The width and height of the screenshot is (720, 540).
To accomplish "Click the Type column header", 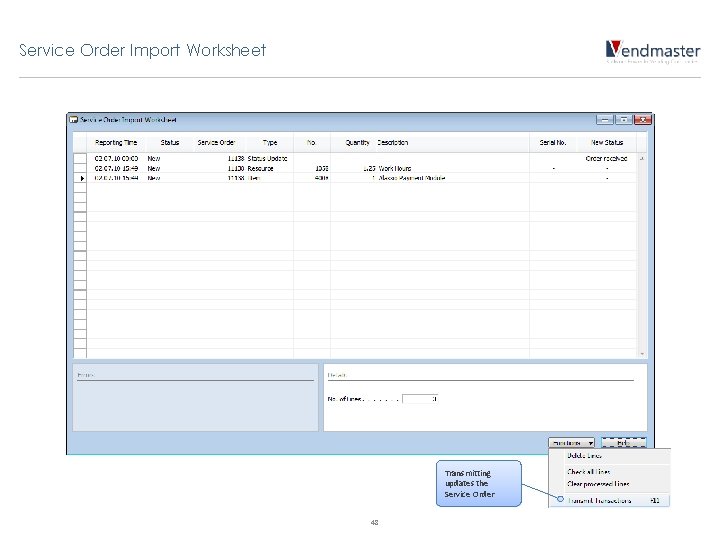I will (x=270, y=143).
